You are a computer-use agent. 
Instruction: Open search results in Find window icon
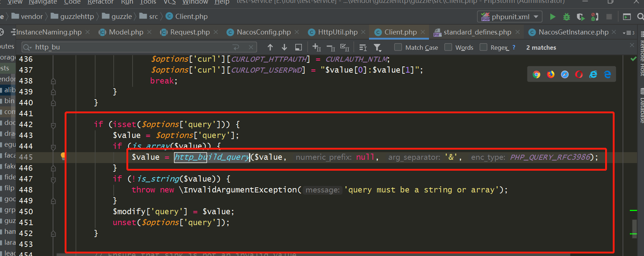(299, 47)
